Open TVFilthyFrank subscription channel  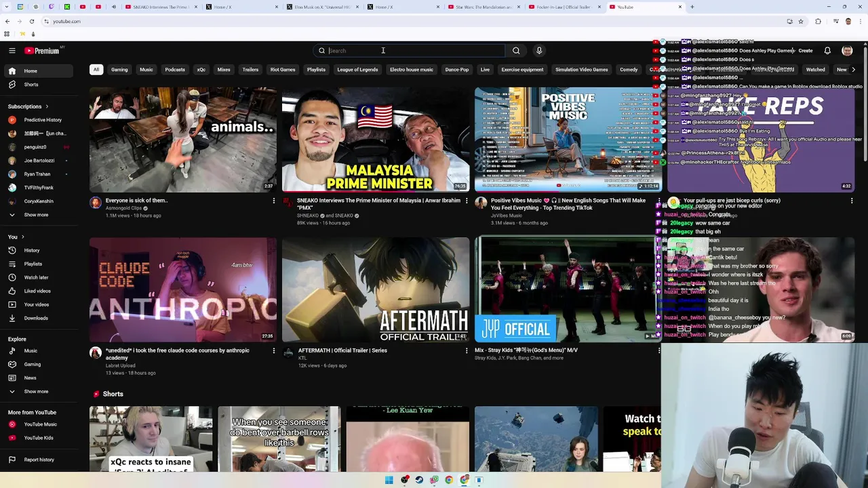click(x=39, y=188)
